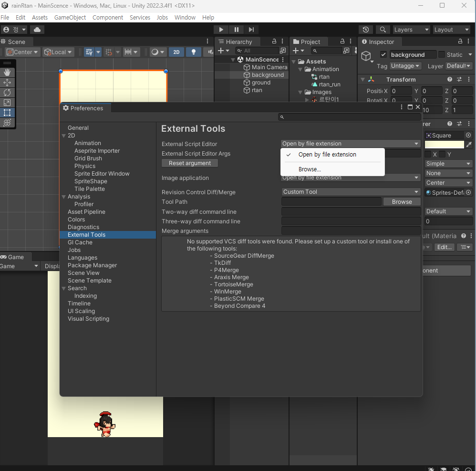Open Square sprite object picker
476x471 pixels.
click(x=468, y=135)
